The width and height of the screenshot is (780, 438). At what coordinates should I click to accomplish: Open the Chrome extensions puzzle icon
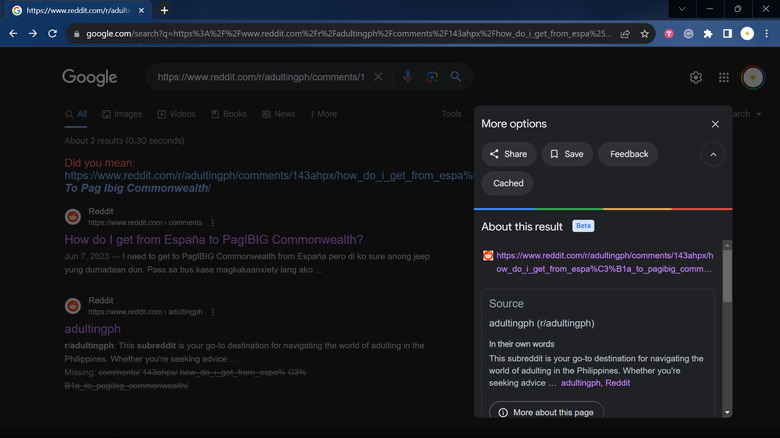[708, 33]
